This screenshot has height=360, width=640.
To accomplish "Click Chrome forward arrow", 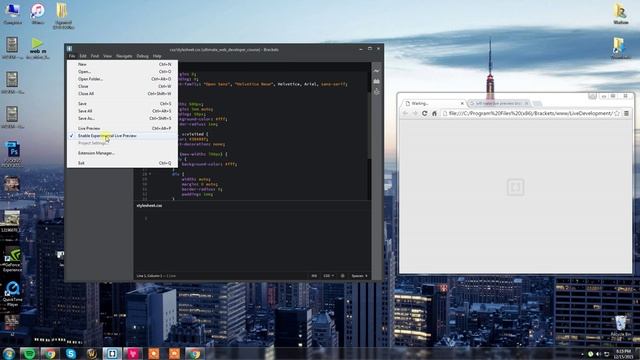I will click(x=415, y=113).
